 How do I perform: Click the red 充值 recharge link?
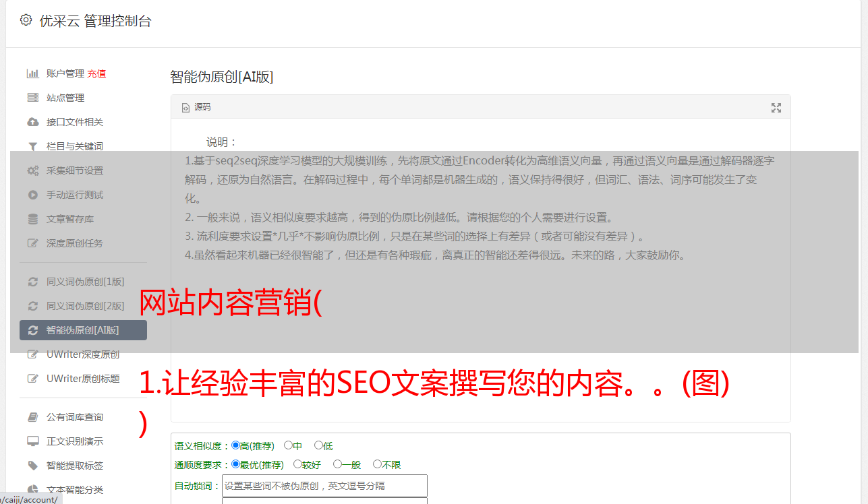coord(96,73)
